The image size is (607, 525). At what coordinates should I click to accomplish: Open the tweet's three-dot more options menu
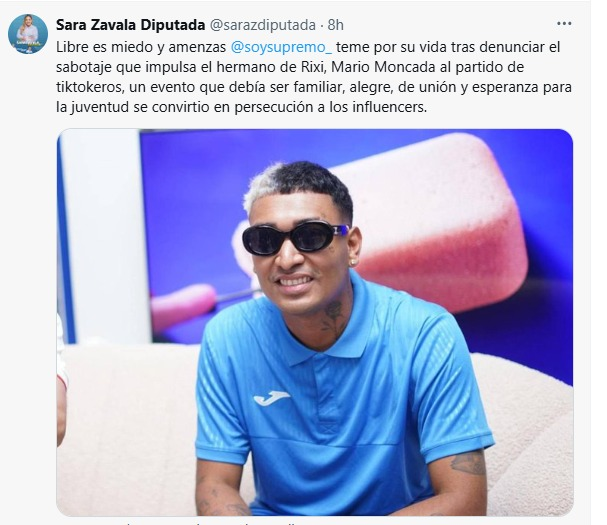[x=564, y=24]
